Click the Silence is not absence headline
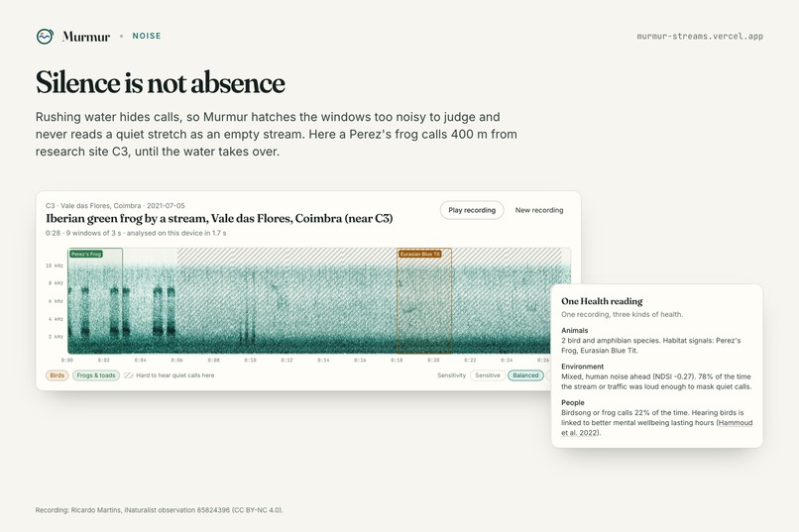Image resolution: width=799 pixels, height=532 pixels. click(x=160, y=82)
